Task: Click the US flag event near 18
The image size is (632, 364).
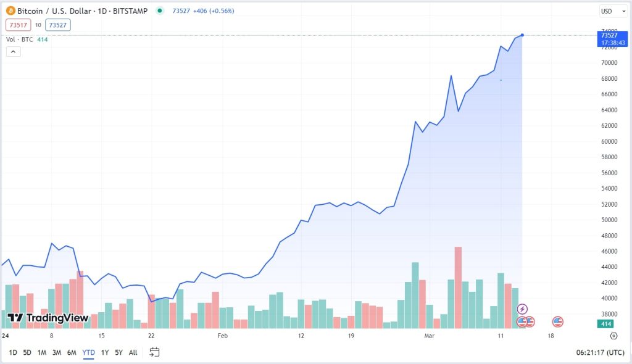Action: point(558,321)
